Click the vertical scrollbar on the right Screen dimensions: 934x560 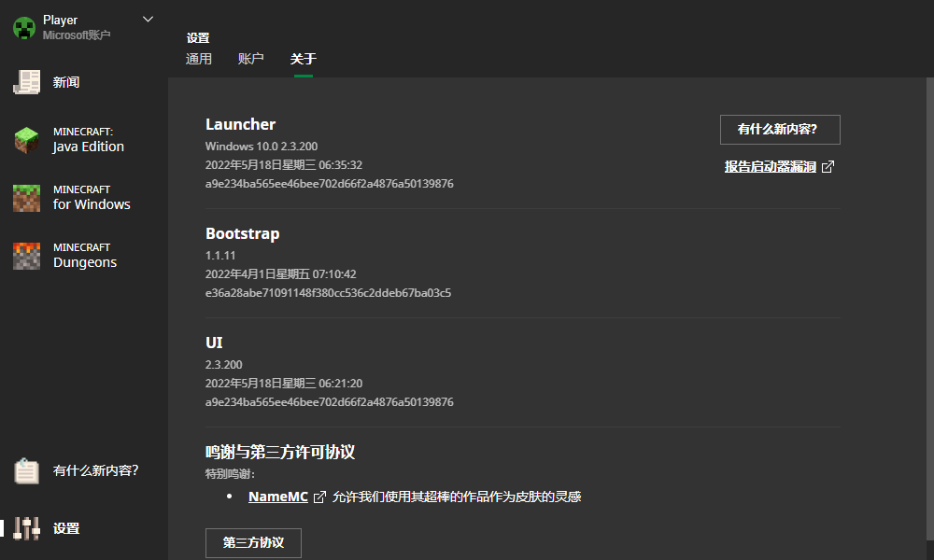930,310
